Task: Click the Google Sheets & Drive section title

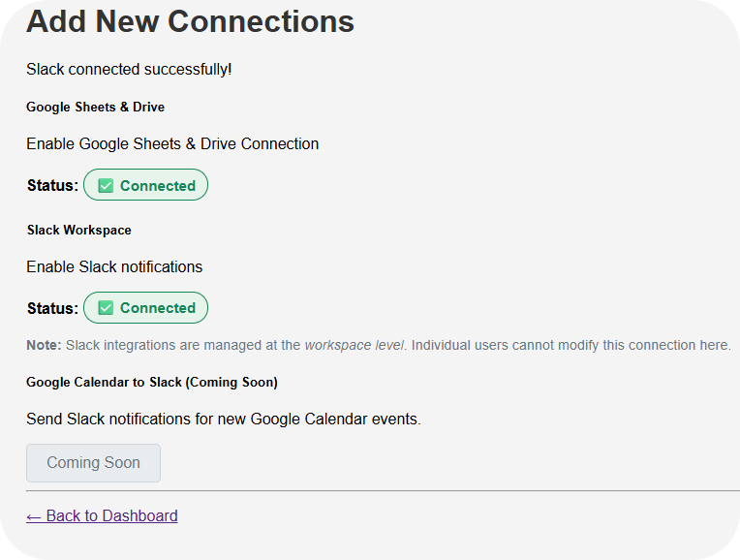Action: click(95, 108)
